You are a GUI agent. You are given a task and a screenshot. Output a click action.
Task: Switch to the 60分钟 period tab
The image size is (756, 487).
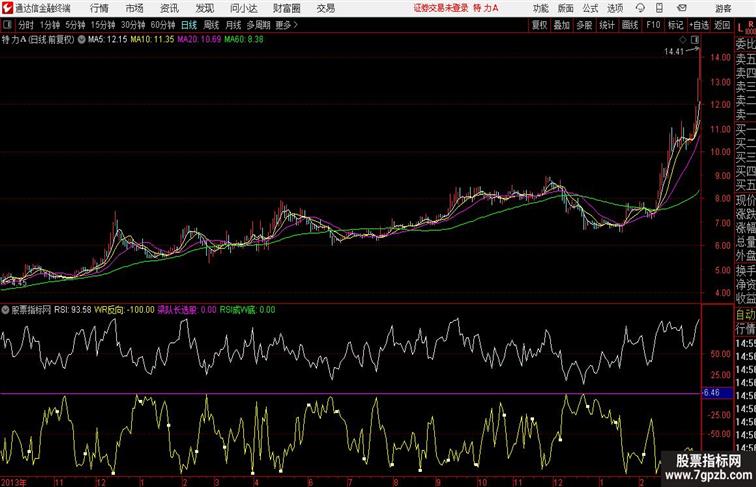click(x=163, y=25)
